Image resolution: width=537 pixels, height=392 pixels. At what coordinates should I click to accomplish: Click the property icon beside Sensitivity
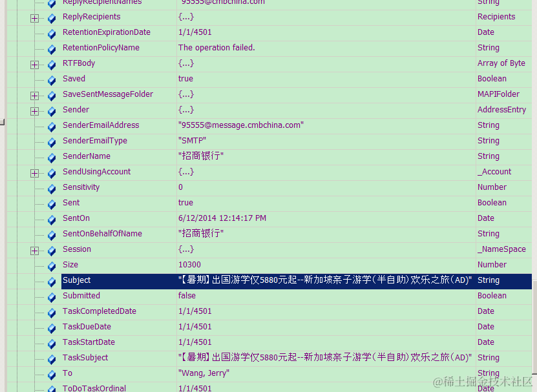pos(52,189)
